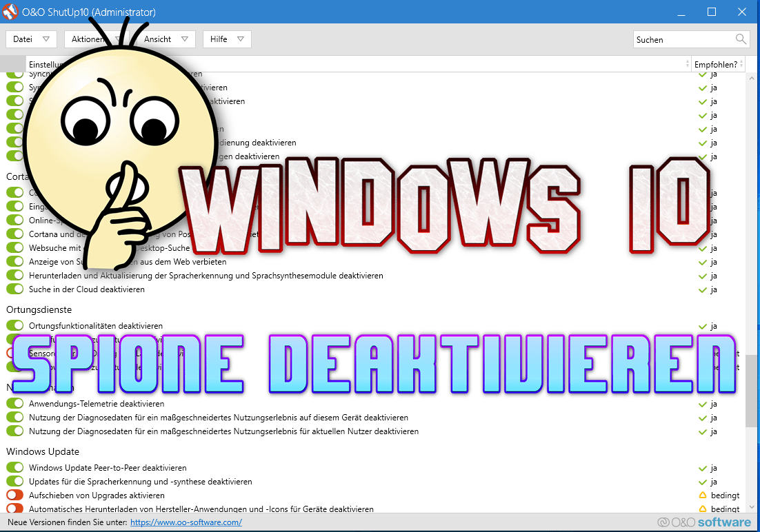This screenshot has width=760, height=532.
Task: Click green checkmark in Ortungsfunktionalitäten row
Action: coord(702,327)
